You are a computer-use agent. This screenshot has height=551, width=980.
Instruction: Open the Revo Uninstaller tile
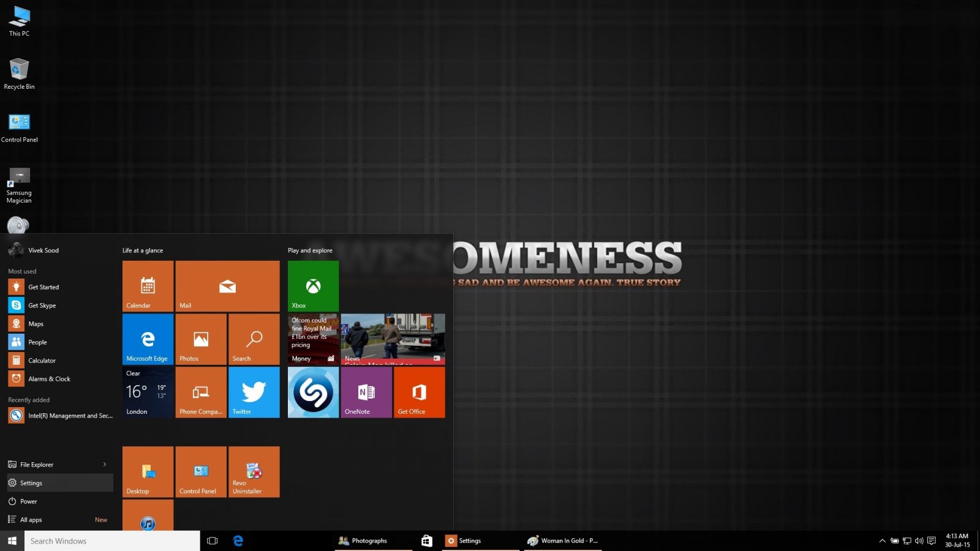(x=254, y=471)
